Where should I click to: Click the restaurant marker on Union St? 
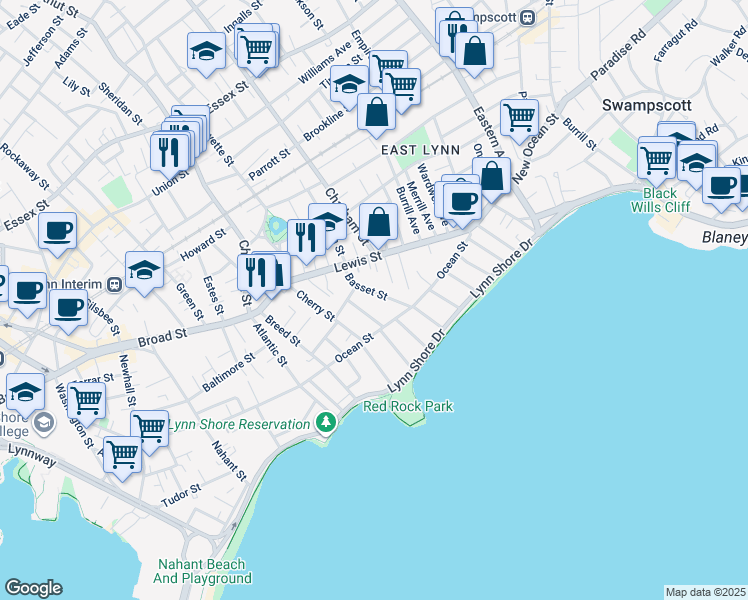(x=168, y=151)
